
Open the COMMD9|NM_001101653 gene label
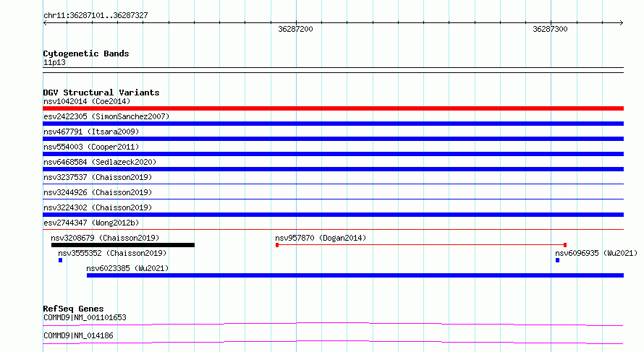point(85,317)
